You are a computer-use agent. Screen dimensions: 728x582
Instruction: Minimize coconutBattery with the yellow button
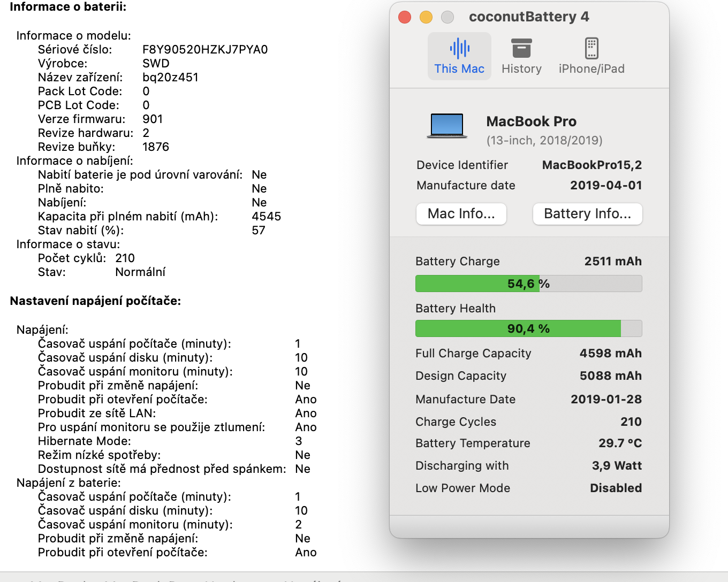(x=426, y=17)
